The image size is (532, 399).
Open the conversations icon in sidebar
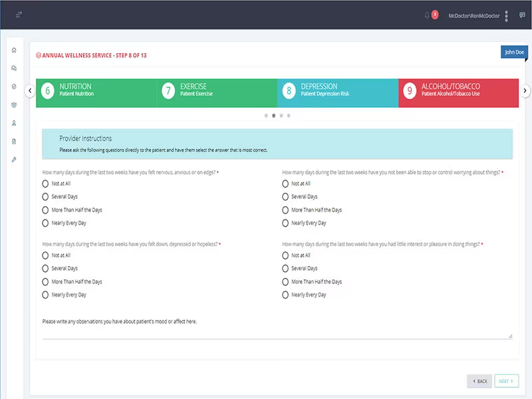14,68
